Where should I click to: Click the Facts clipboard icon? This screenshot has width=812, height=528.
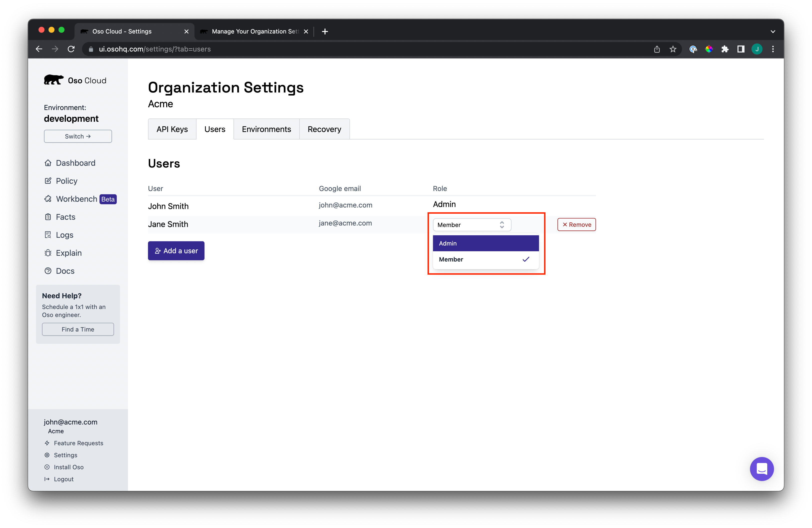coord(48,217)
